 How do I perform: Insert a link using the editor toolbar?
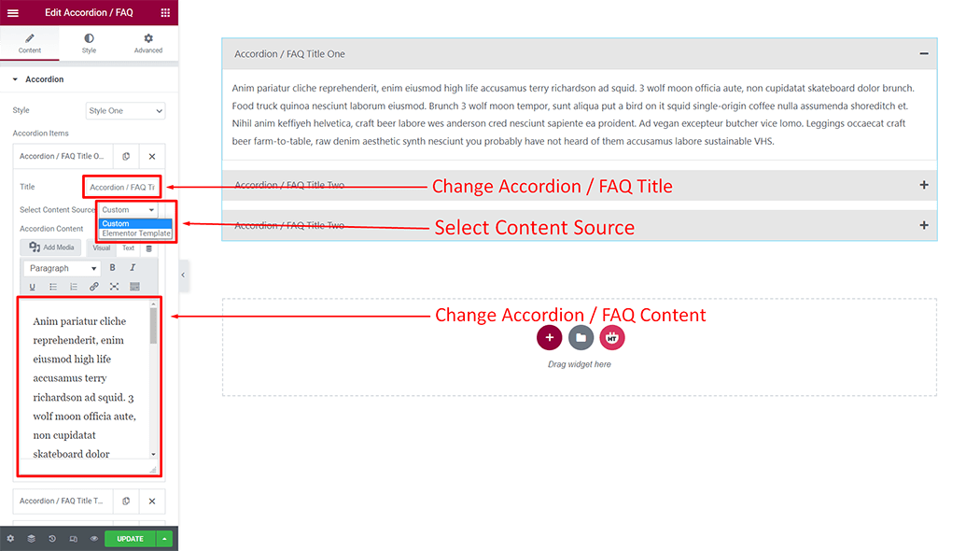click(93, 287)
